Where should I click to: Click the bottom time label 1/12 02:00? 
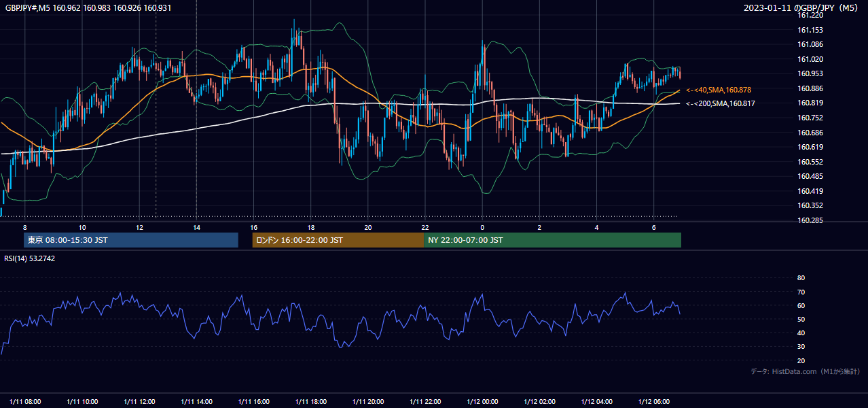[x=539, y=401]
